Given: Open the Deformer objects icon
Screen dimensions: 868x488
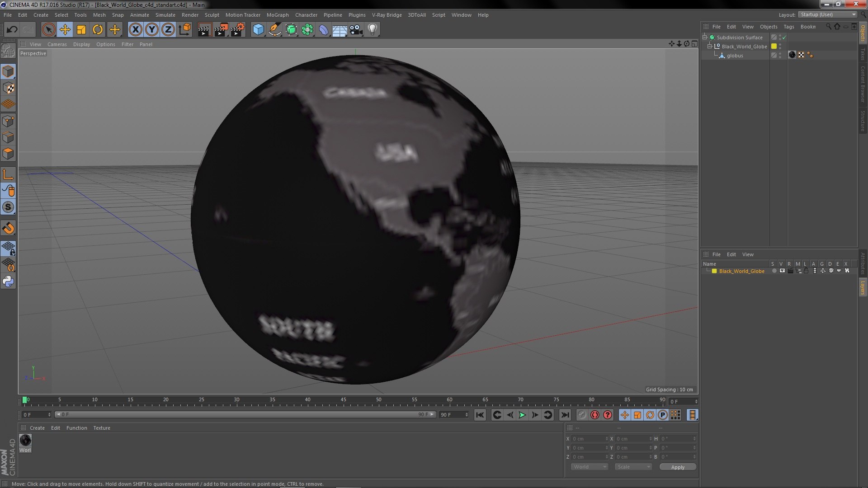Looking at the screenshot, I should click(x=324, y=30).
